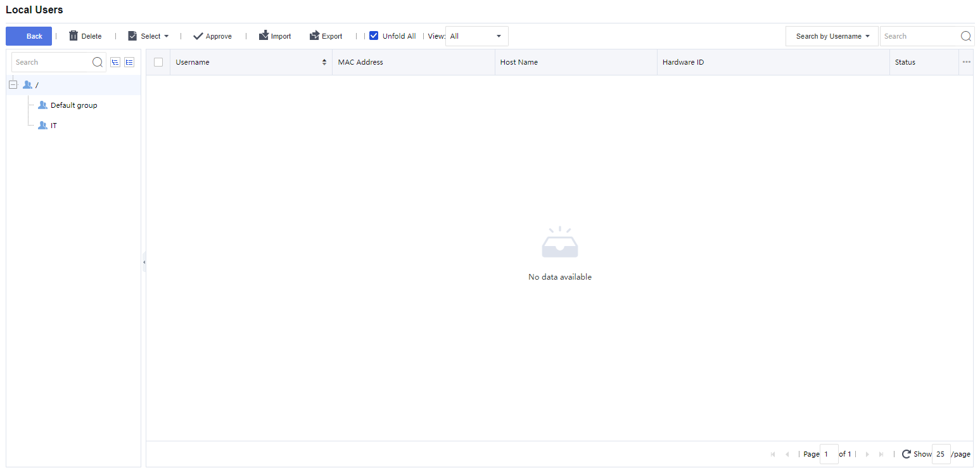This screenshot has width=980, height=468.
Task: Tick the select-all checkbox in table header
Action: point(158,62)
